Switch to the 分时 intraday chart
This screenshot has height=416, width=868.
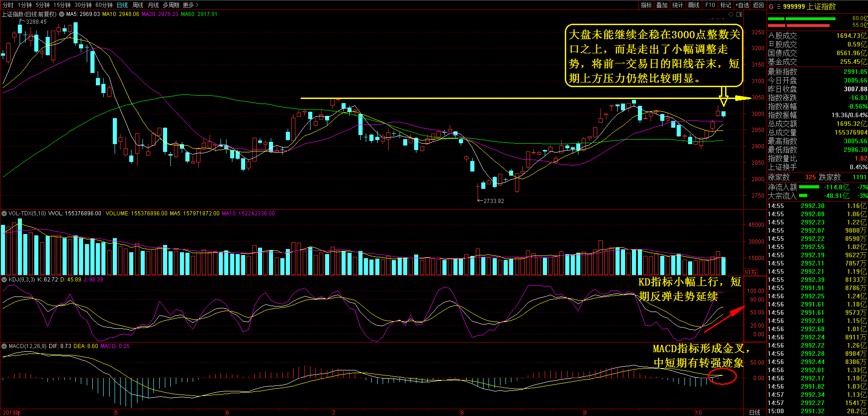(x=8, y=5)
